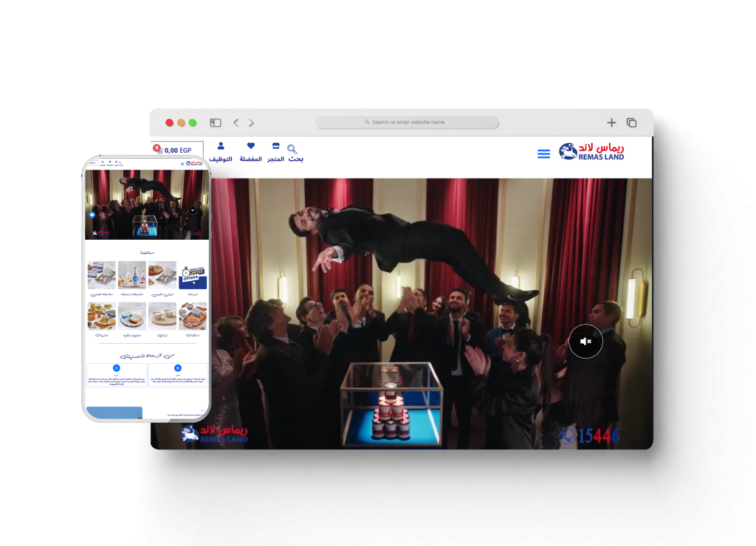The image size is (756, 546).
Task: Toggle the mute button on phone video
Action: point(193,210)
